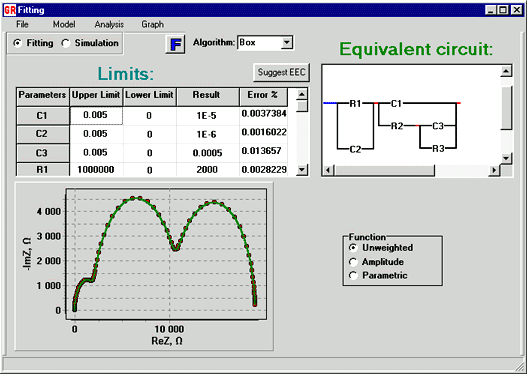The width and height of the screenshot is (527, 374).
Task: Click the C2 Lower Limit cell
Action: [150, 134]
